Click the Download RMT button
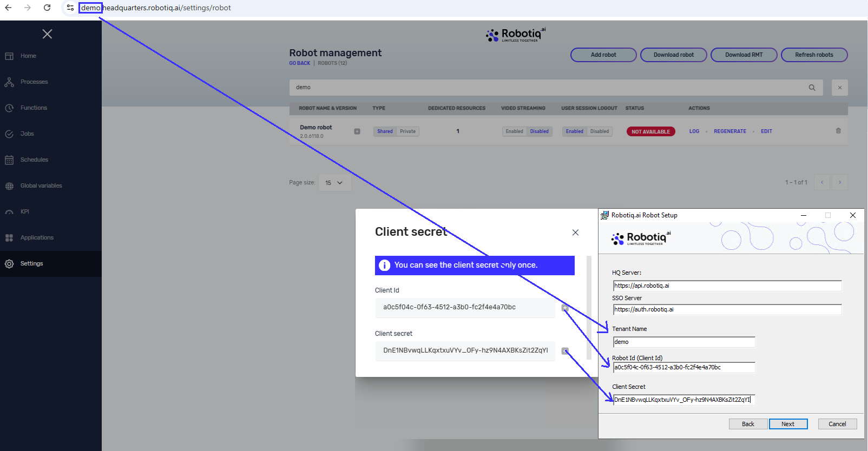Screen dimensions: 868x451 coord(744,55)
